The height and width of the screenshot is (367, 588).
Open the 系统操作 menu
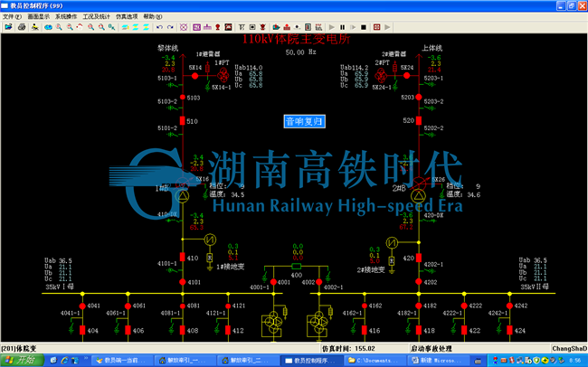(x=66, y=16)
